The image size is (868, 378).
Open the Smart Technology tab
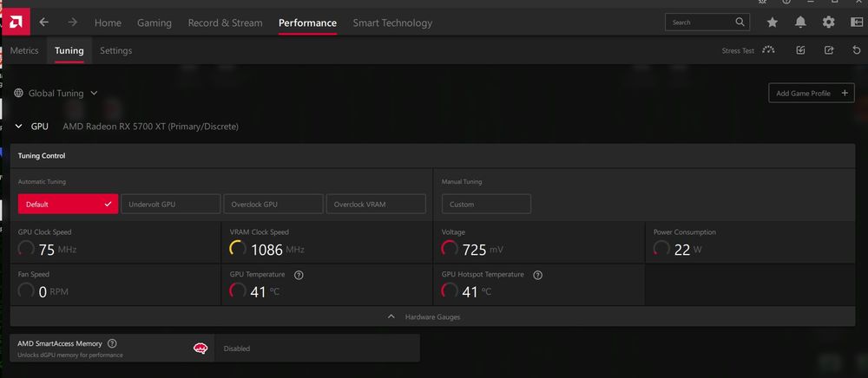392,23
